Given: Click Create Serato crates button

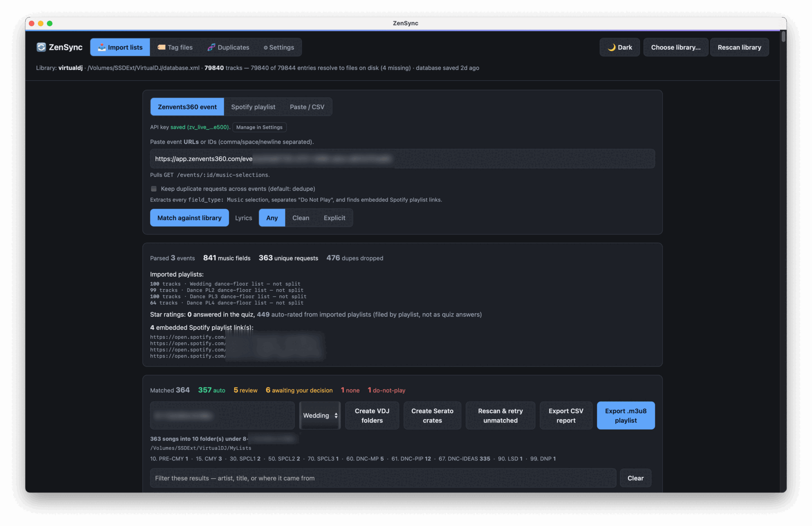Looking at the screenshot, I should 432,416.
